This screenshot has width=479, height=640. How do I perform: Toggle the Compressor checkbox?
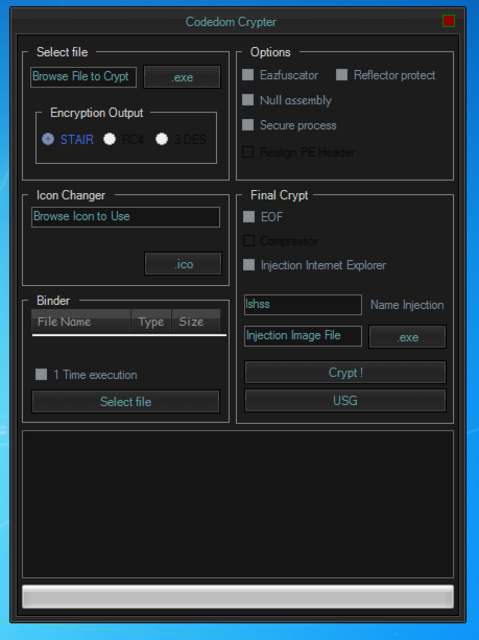point(249,241)
